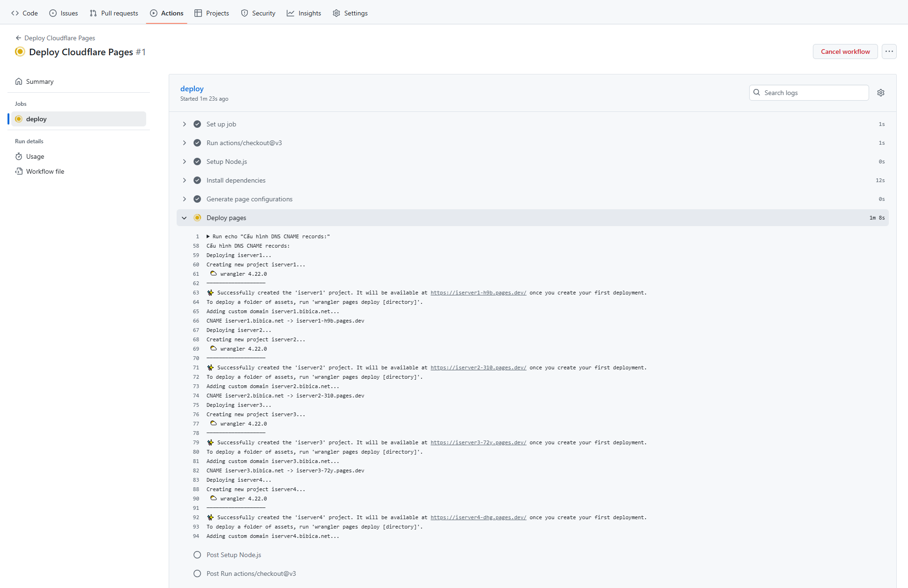The height and width of the screenshot is (588, 908).
Task: Open Usage run details
Action: [79, 156]
